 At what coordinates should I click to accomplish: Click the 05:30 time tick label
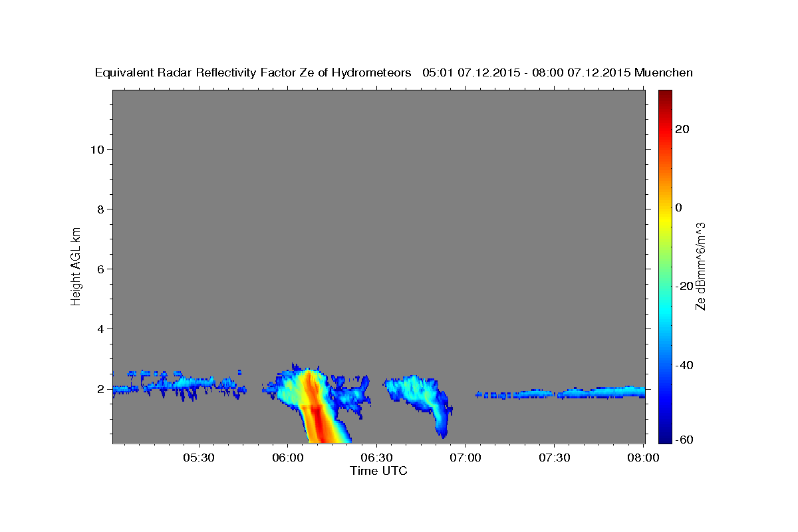(199, 458)
